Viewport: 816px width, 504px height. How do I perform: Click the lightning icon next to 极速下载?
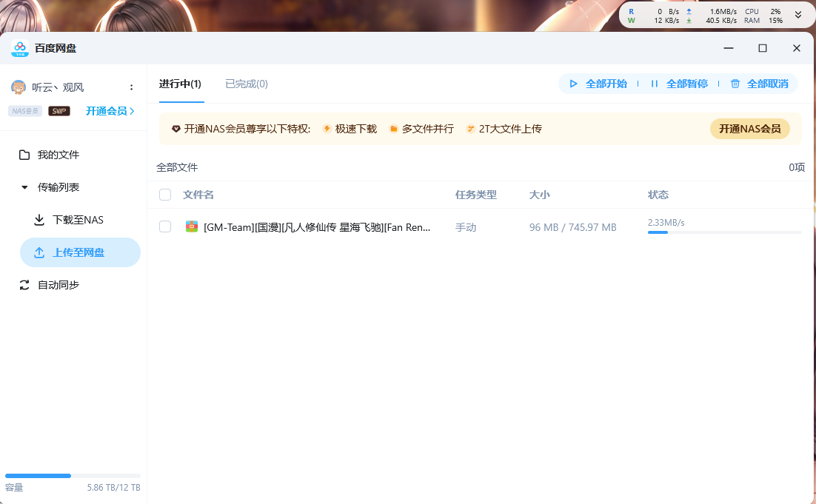click(x=327, y=129)
